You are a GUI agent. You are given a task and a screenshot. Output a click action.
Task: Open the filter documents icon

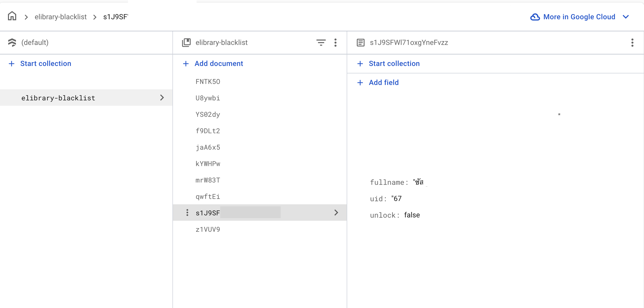click(321, 43)
